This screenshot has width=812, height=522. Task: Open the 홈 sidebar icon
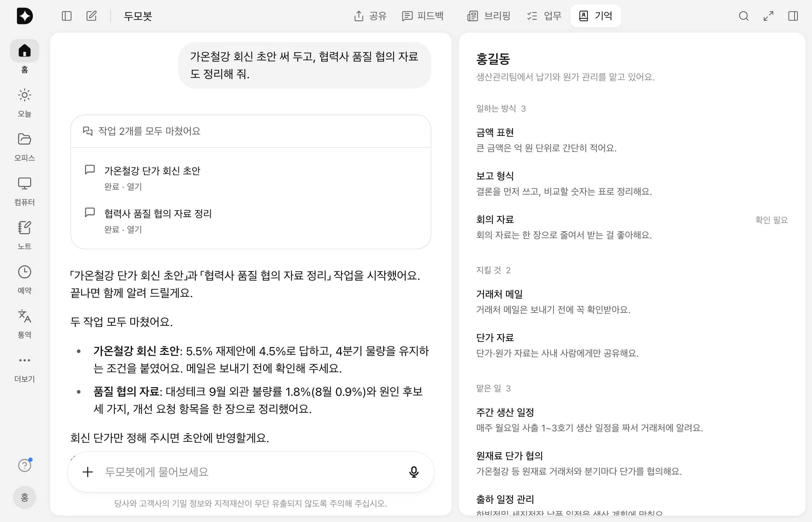(25, 51)
